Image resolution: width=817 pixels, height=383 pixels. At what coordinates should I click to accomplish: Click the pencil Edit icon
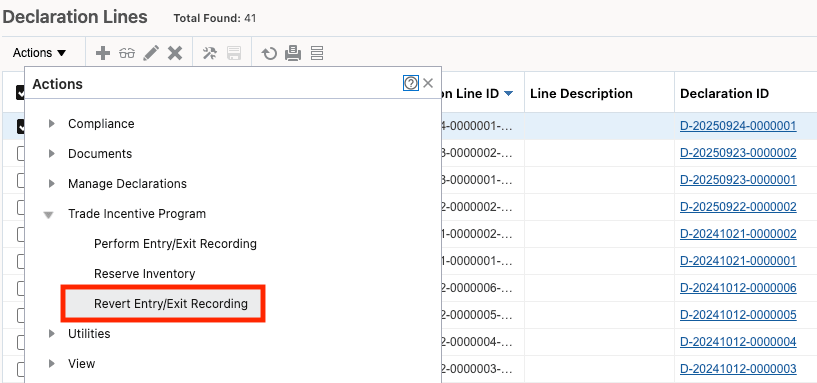(151, 53)
